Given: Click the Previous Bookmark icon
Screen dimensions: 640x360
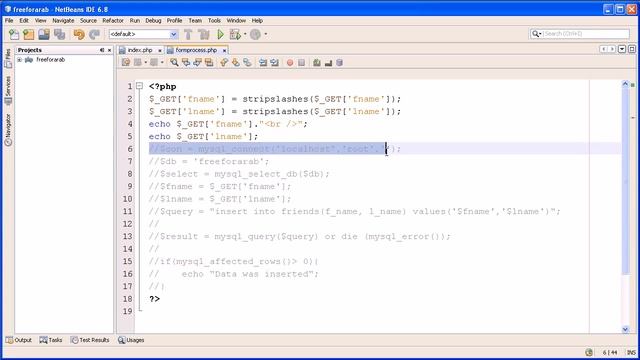Looking at the screenshot, I should click(224, 62).
